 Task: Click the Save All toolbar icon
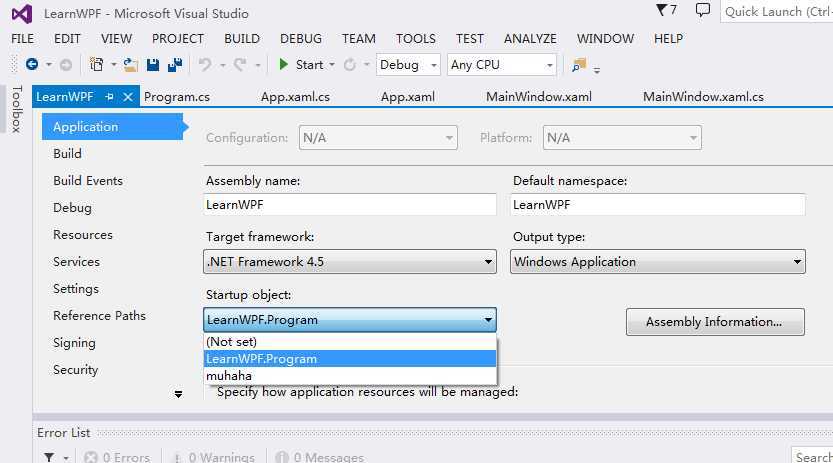tap(175, 64)
